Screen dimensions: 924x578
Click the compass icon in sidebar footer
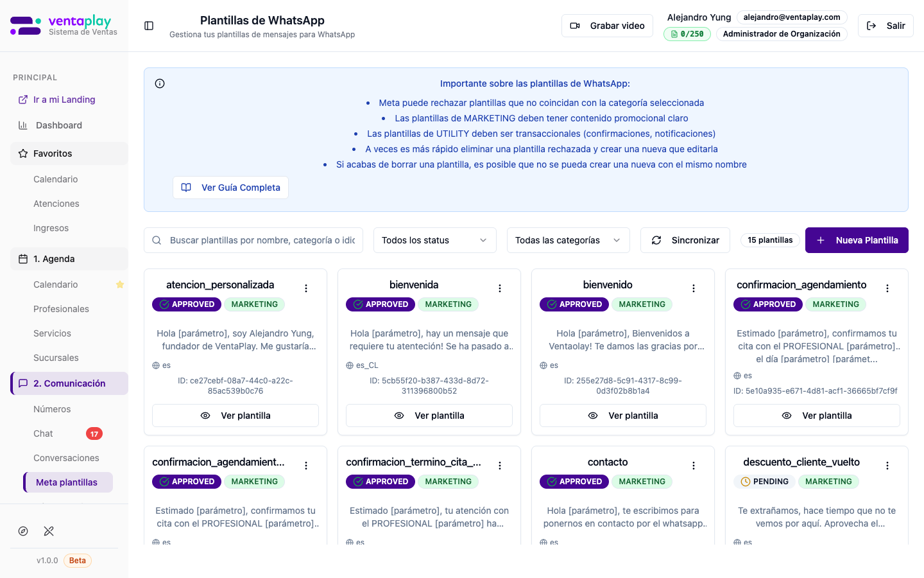tap(23, 531)
